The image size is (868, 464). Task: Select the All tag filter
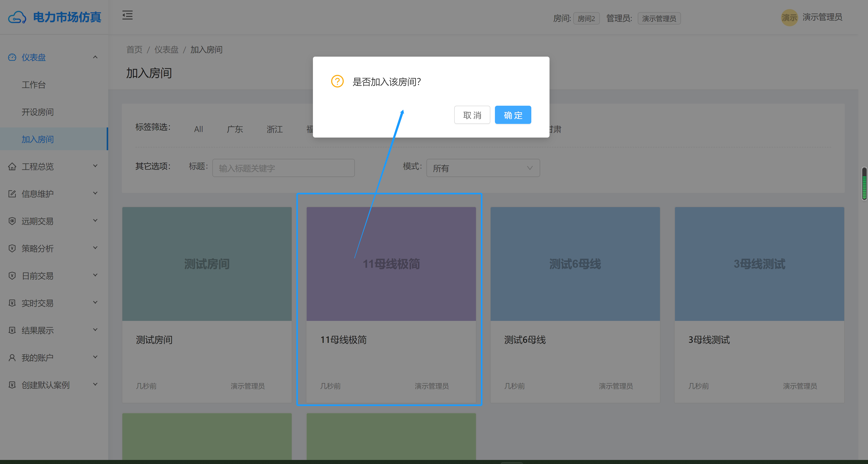[x=198, y=129]
